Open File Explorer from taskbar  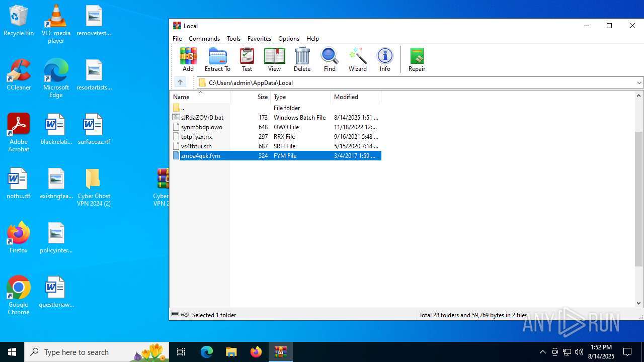click(x=231, y=352)
